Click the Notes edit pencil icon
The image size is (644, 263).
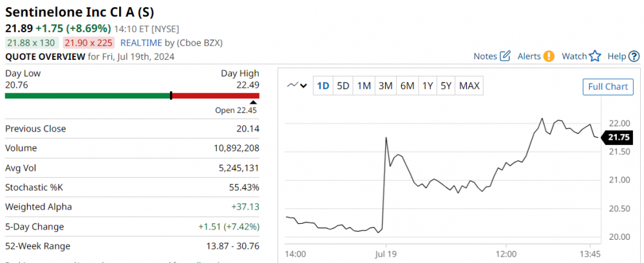tap(506, 56)
